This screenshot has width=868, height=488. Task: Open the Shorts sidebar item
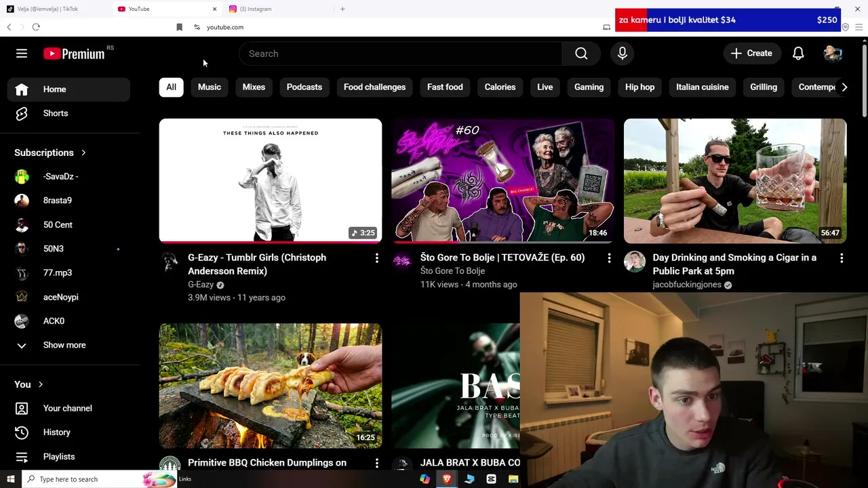click(68, 113)
